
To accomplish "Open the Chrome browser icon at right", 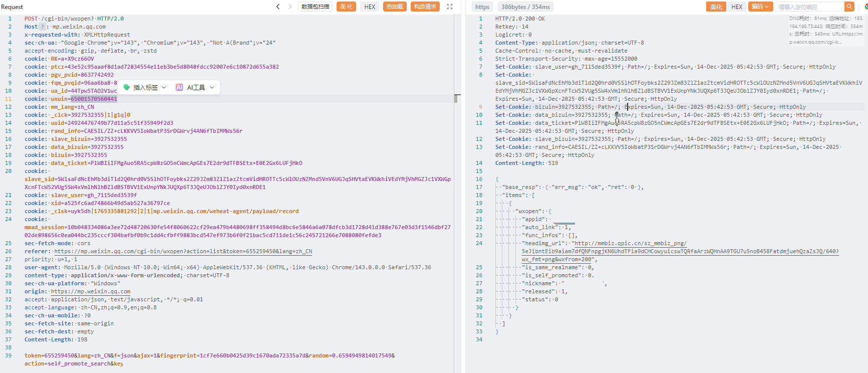I will pyautogui.click(x=865, y=7).
